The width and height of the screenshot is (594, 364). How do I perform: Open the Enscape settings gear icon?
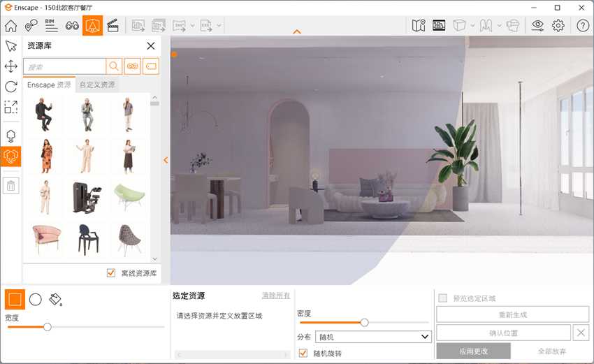[558, 25]
